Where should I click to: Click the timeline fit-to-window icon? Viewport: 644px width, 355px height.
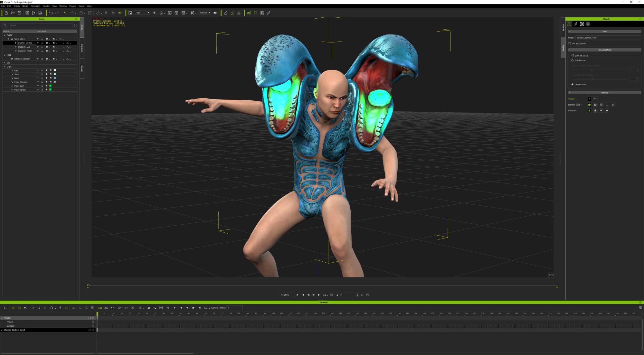click(x=161, y=308)
